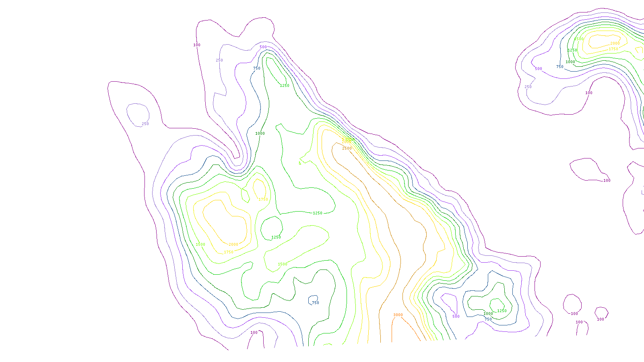Select the 2000 label in the upper-right contour cluster

[x=615, y=43]
